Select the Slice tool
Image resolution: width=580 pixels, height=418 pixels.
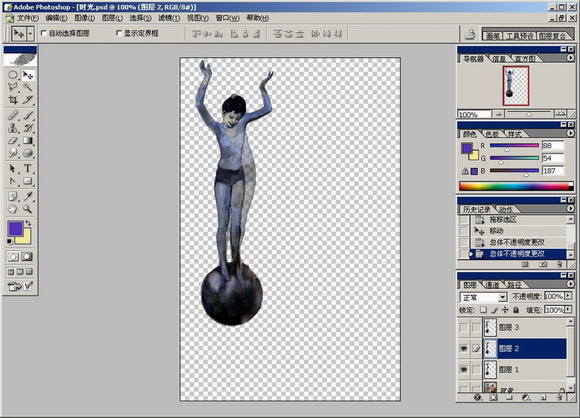coord(28,100)
